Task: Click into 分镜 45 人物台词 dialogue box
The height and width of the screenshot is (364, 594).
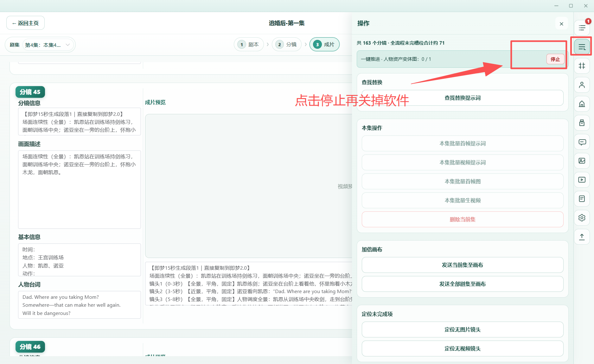Action: pos(80,305)
